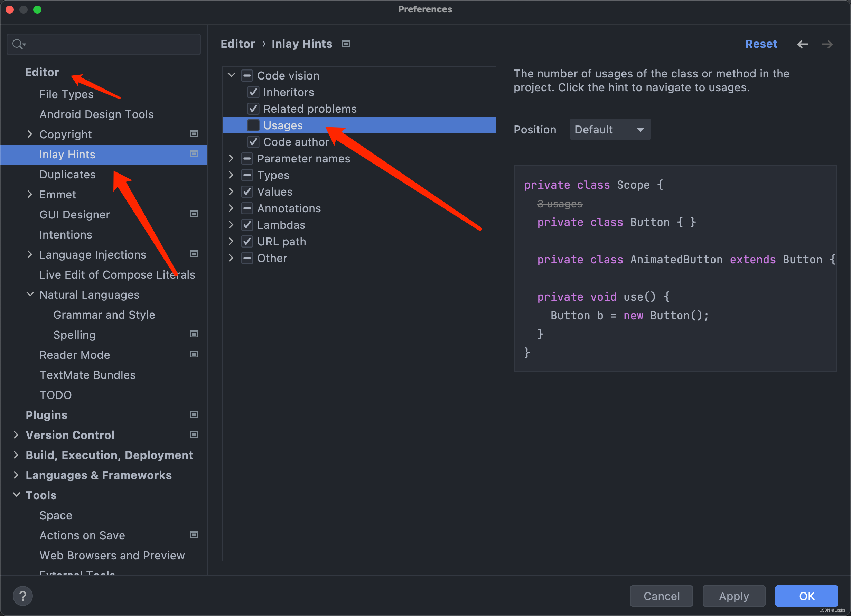
Task: Uncheck the Inheritors checkbox
Action: pyautogui.click(x=253, y=92)
